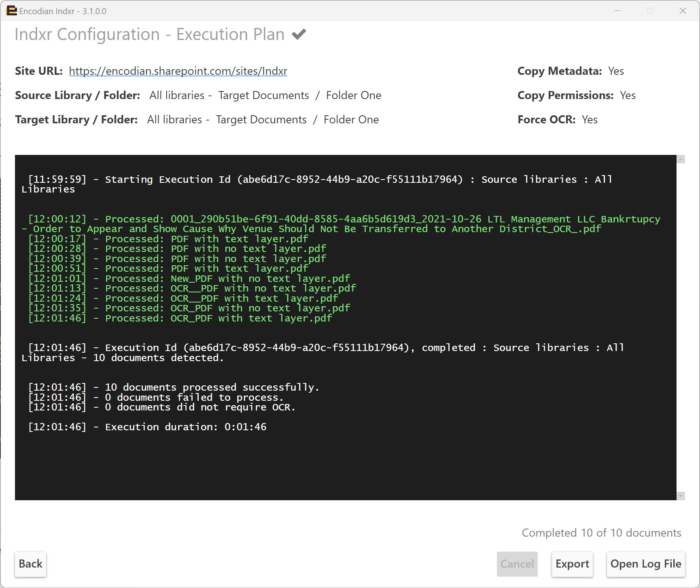Close the Encodian Indxr window
Image resolution: width=700 pixels, height=588 pixels.
pyautogui.click(x=683, y=11)
